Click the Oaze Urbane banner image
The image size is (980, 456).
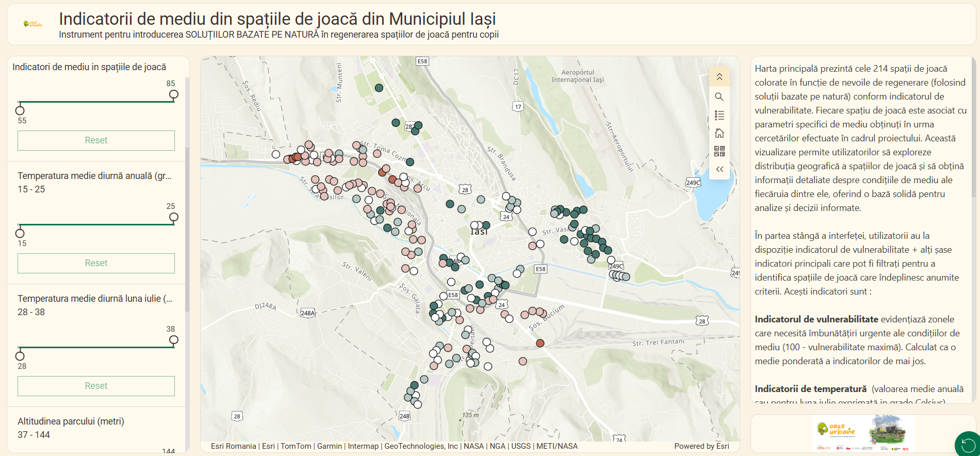862,433
